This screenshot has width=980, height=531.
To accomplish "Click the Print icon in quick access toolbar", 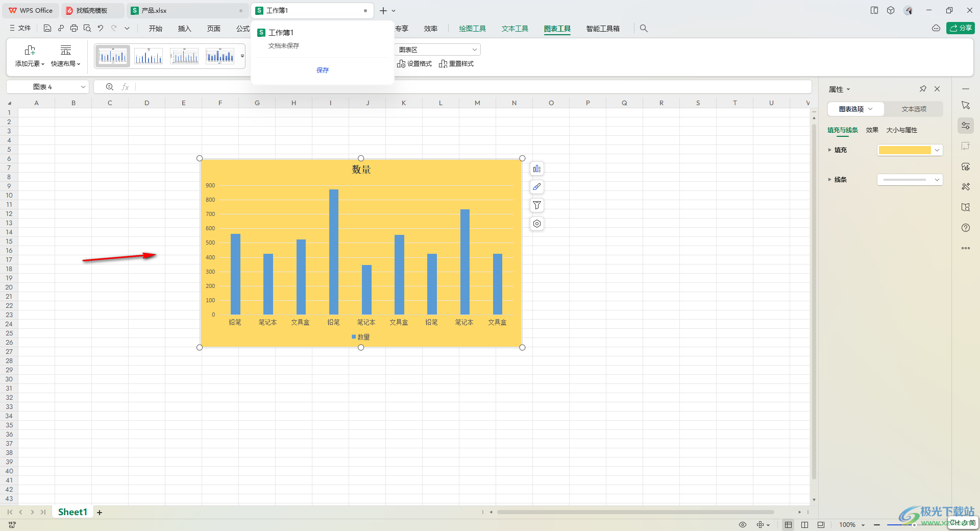I will 74,29.
